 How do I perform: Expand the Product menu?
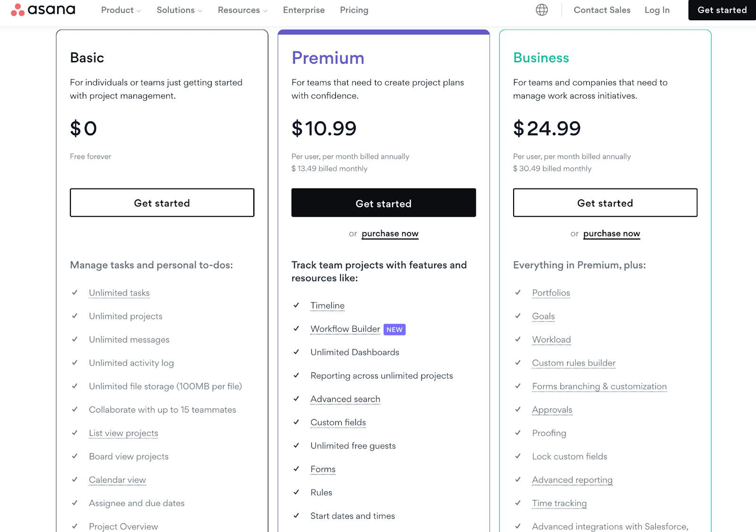pos(120,10)
